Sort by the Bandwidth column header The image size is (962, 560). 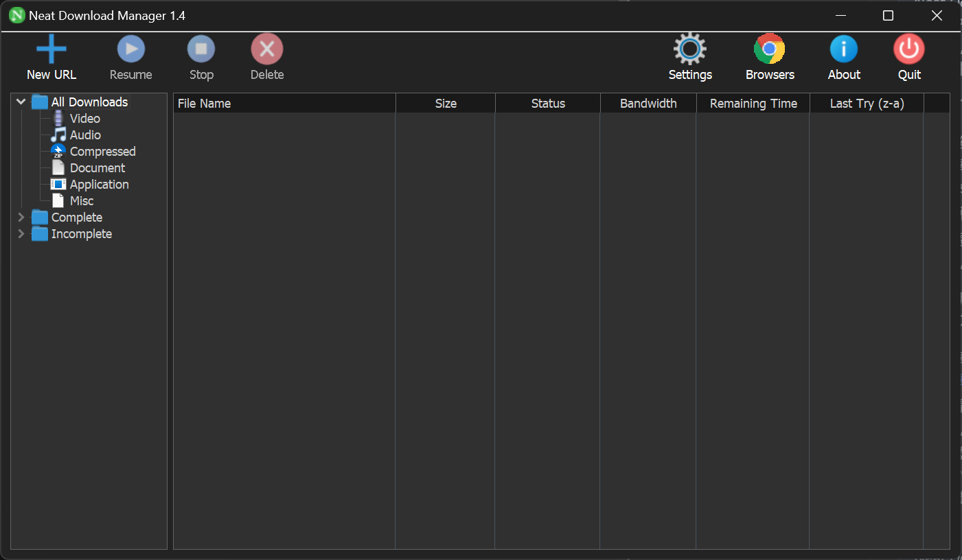[x=648, y=104]
